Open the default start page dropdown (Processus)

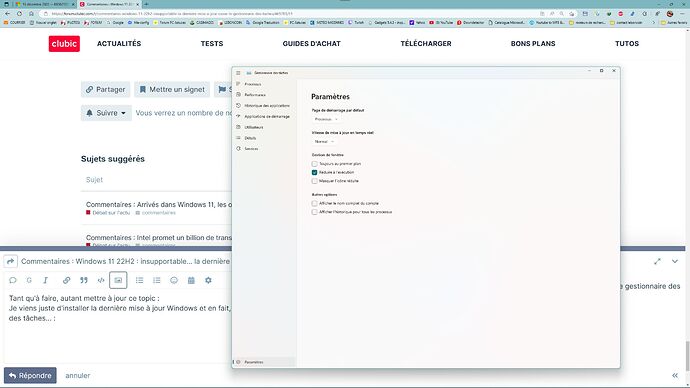pyautogui.click(x=326, y=119)
